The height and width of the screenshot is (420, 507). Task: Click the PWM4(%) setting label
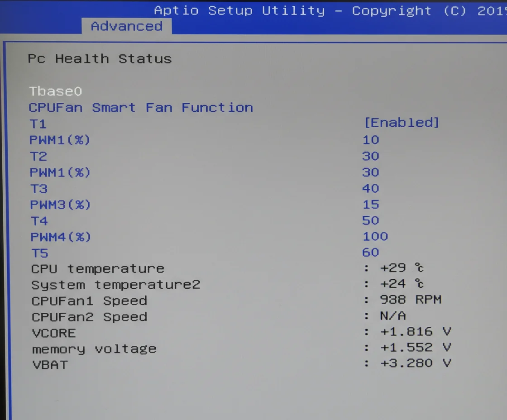(x=61, y=237)
